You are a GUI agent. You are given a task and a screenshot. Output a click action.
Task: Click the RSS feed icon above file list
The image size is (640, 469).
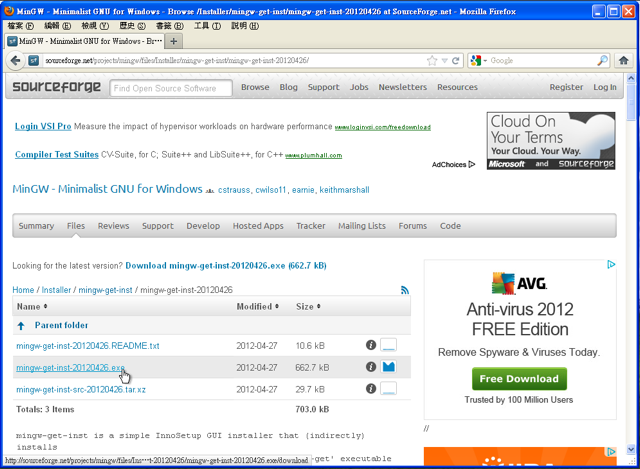(x=404, y=290)
